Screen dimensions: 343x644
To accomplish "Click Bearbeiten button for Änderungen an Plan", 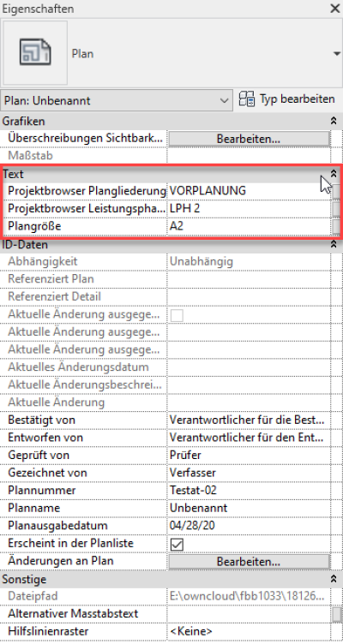I will (249, 562).
